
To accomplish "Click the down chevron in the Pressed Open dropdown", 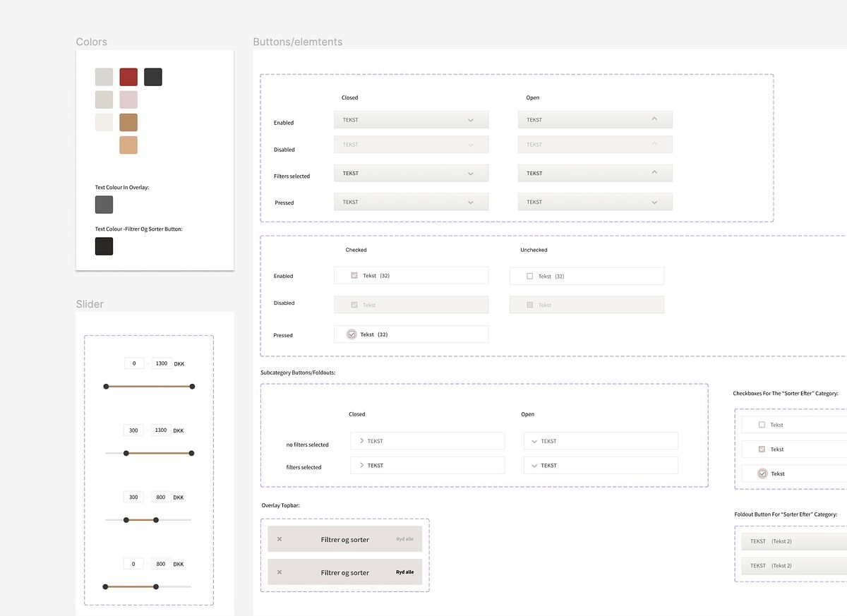I will tap(654, 203).
